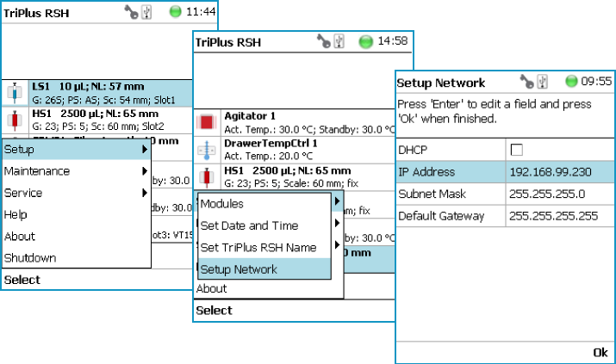Expand the Set TriPlus RSH Name arrow
Image resolution: width=616 pixels, height=364 pixels.
tap(337, 245)
